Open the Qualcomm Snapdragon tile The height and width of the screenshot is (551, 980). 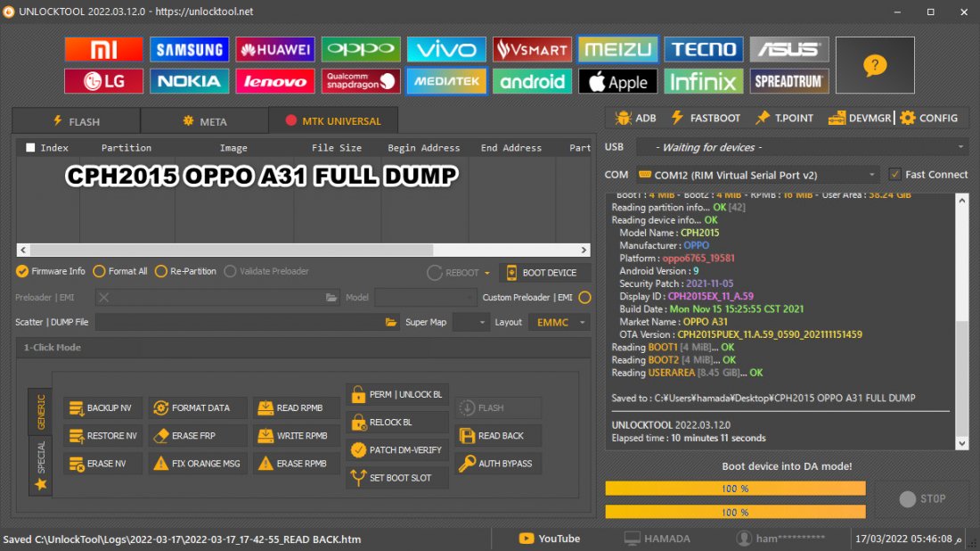pos(361,81)
